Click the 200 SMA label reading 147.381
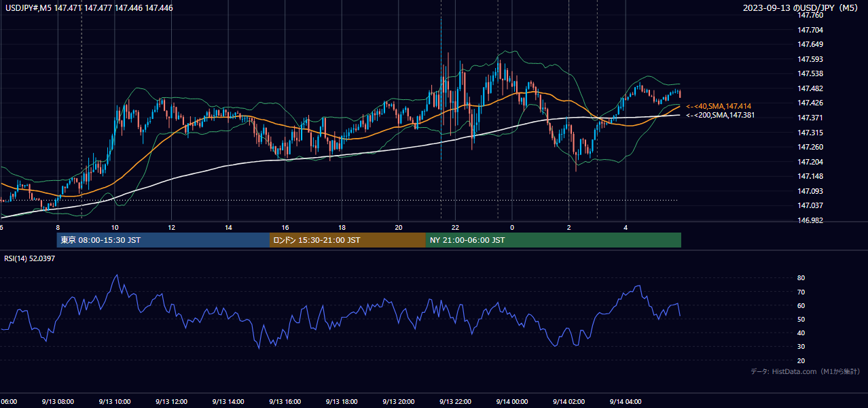This screenshot has height=408, width=868. [720, 115]
